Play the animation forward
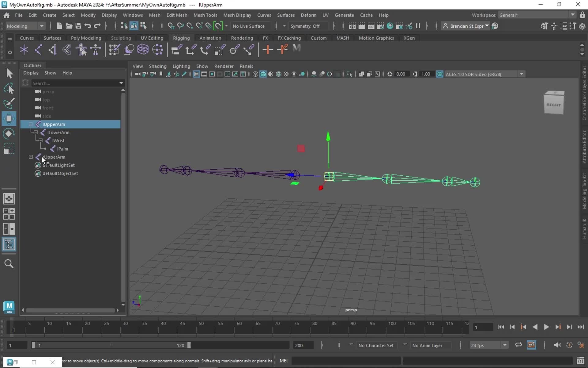The width and height of the screenshot is (588, 368). pyautogui.click(x=547, y=327)
